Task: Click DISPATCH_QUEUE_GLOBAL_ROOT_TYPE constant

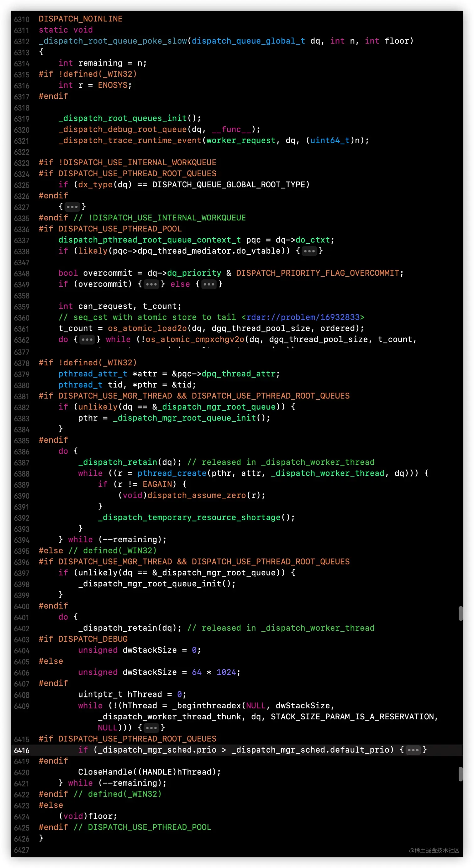Action: (229, 185)
